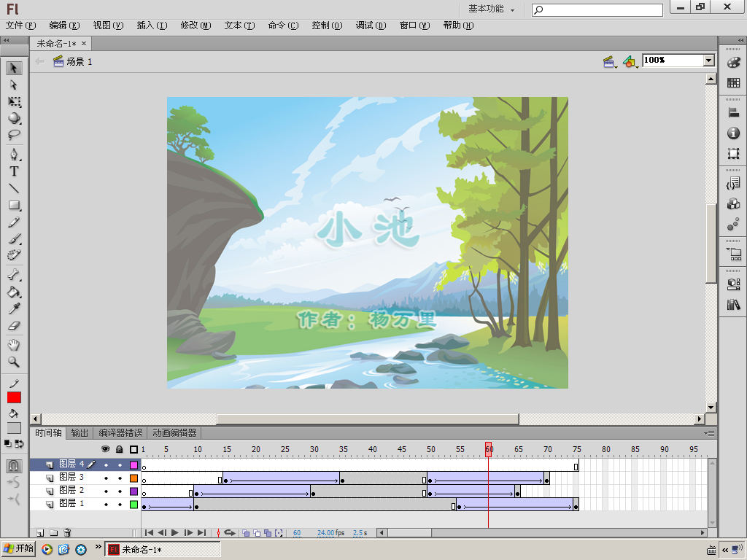Toggle Onion Skin button in timeline

[x=246, y=533]
